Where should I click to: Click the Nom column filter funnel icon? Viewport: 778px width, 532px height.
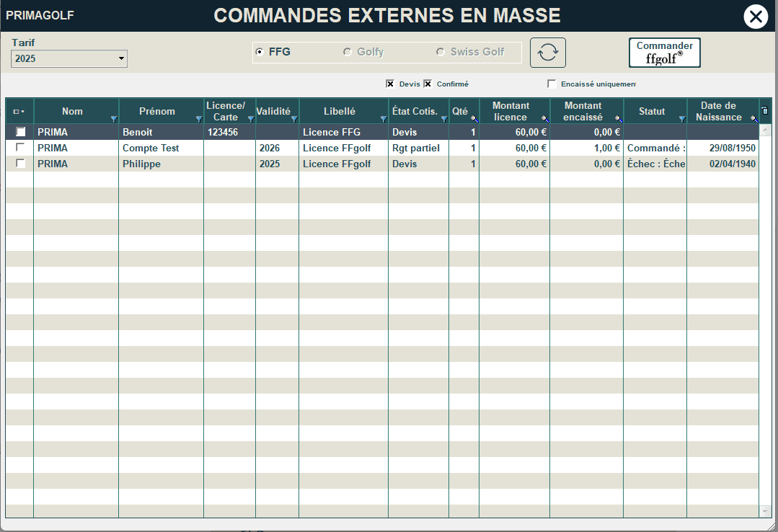click(x=114, y=119)
